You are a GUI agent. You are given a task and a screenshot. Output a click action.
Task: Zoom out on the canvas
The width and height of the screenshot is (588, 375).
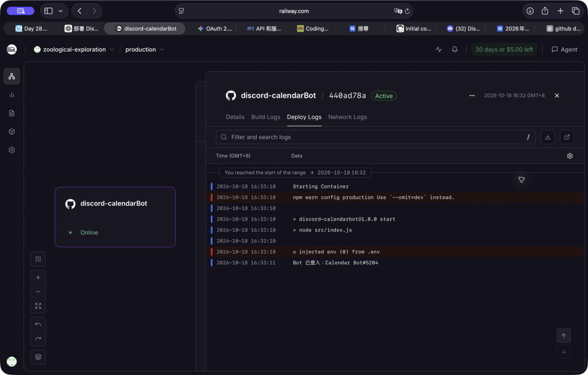click(38, 292)
